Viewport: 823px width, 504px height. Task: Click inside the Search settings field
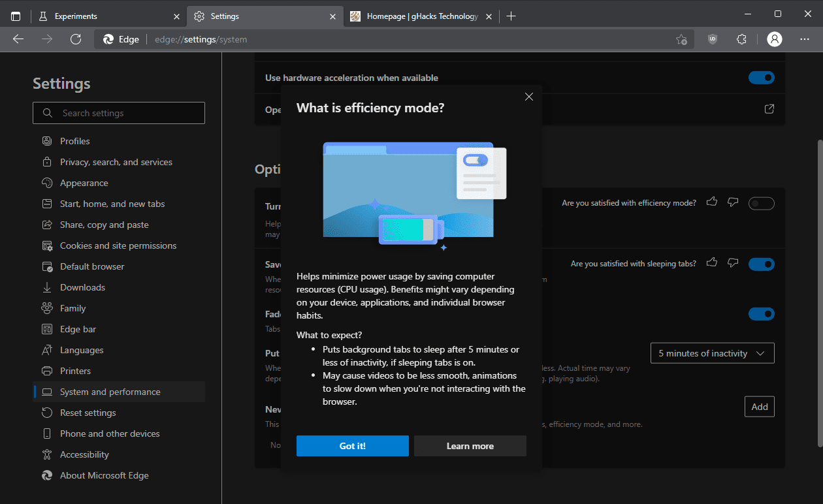pyautogui.click(x=119, y=112)
